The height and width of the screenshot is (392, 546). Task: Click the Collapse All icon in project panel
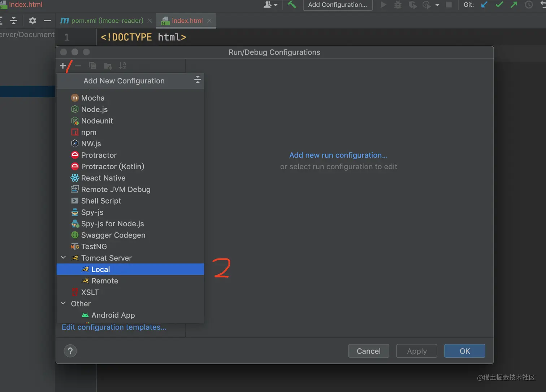coord(14,21)
